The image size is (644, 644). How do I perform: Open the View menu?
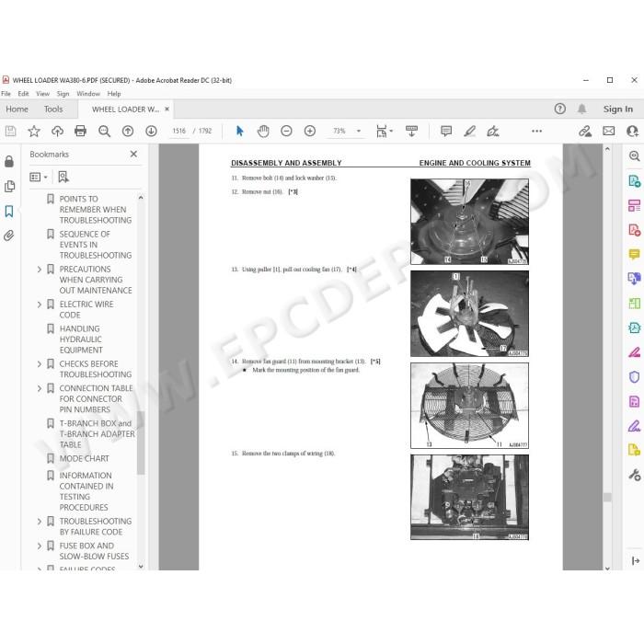[42, 94]
